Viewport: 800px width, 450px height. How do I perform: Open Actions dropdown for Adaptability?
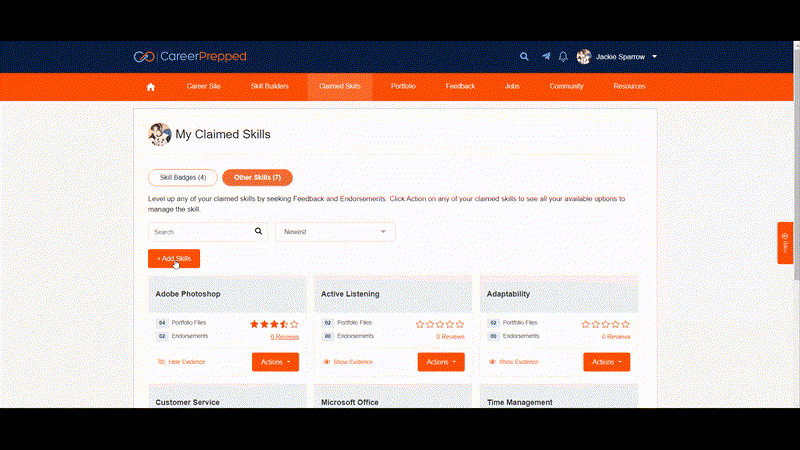coord(607,362)
